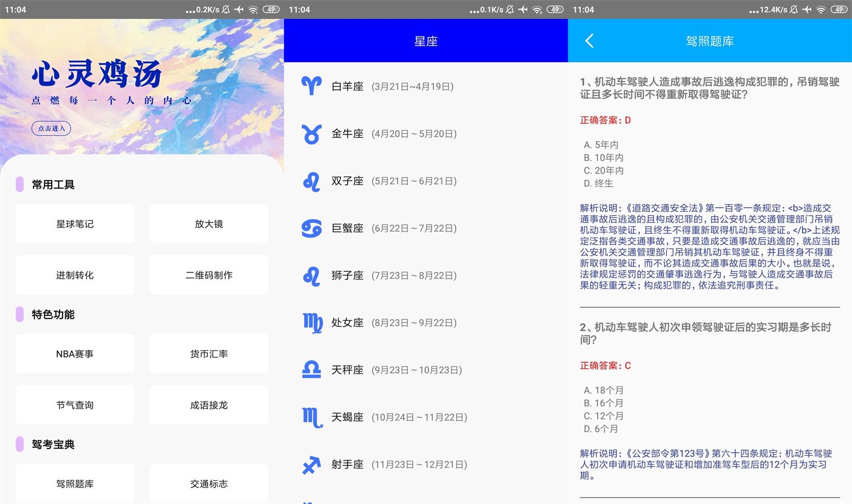
Task: Start the 成语接龙 idiom game
Action: [x=208, y=405]
